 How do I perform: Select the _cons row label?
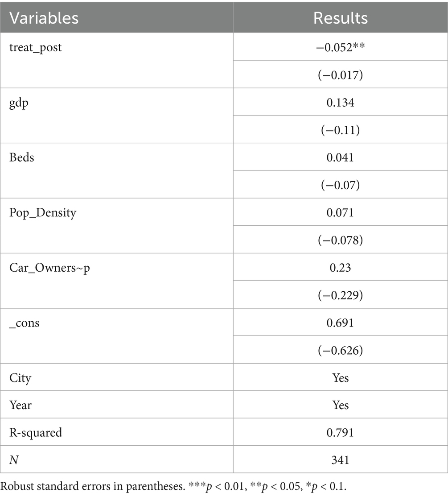coord(25,323)
